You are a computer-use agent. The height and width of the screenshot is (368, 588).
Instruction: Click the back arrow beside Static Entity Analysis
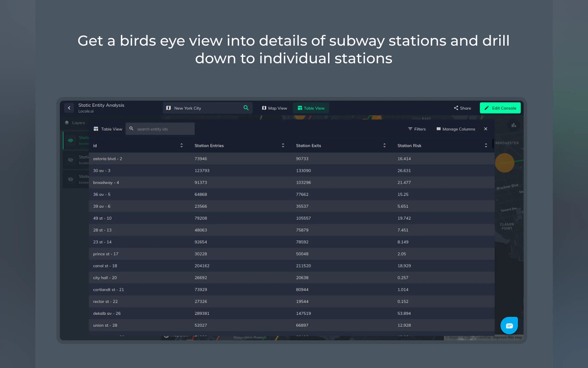coord(69,108)
